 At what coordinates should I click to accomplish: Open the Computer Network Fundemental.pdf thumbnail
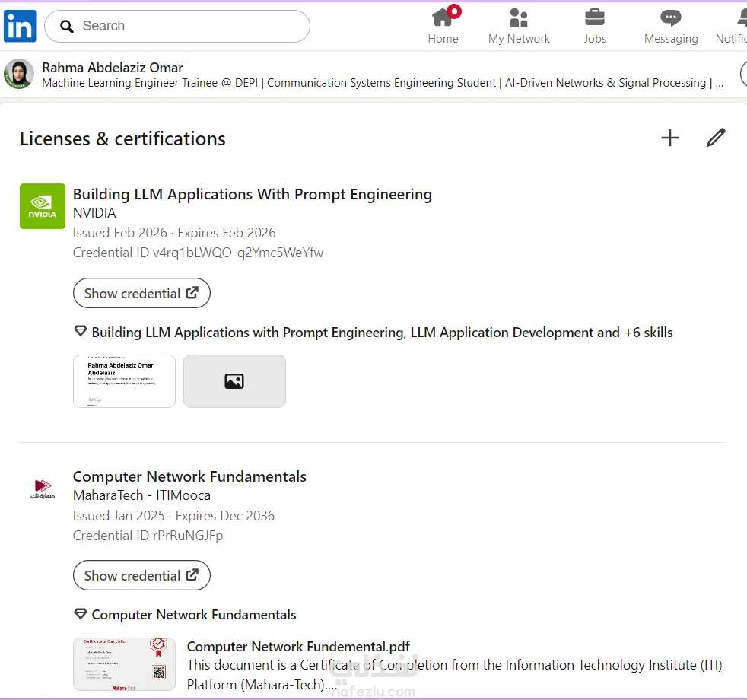[124, 663]
